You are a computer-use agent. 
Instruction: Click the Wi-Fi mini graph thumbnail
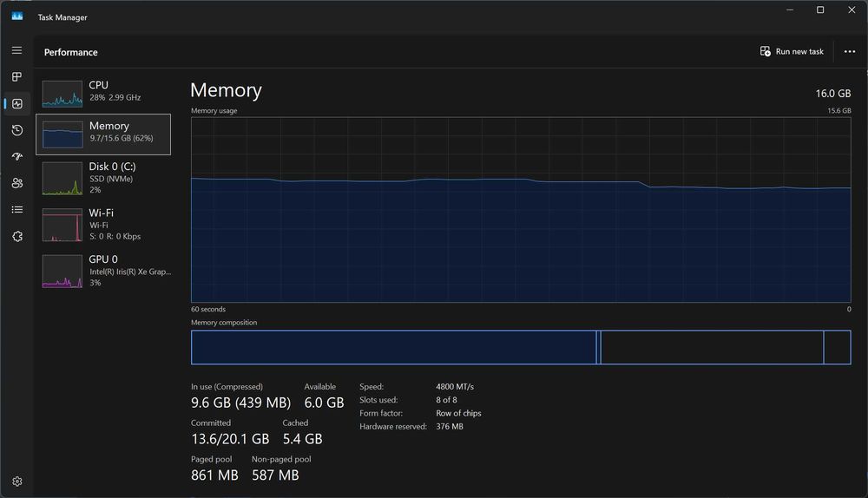tap(62, 225)
